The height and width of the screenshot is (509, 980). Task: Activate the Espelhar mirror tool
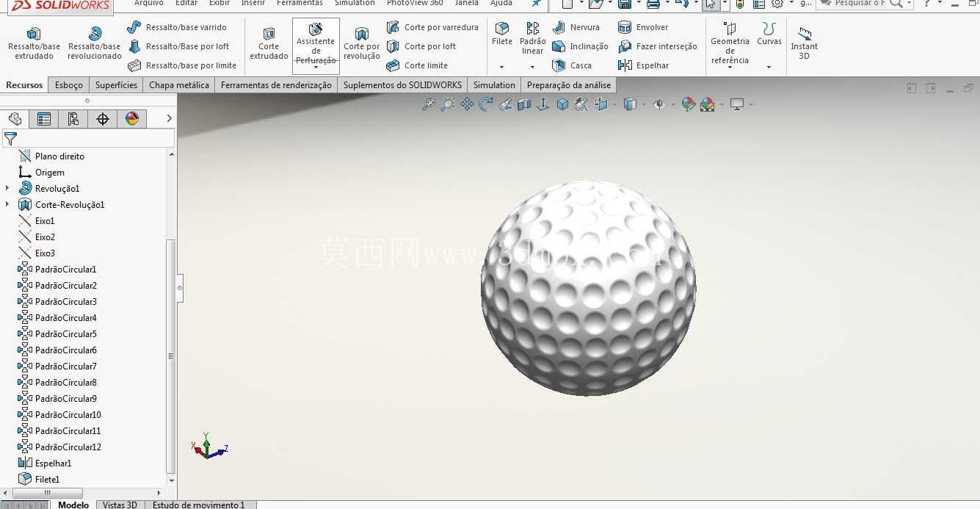tap(644, 65)
